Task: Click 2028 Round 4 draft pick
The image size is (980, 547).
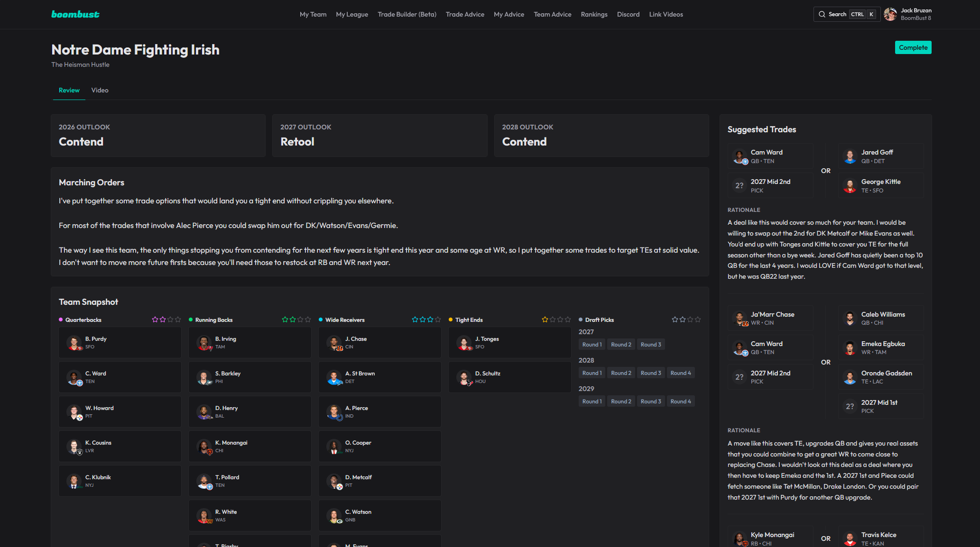Action: click(x=681, y=373)
